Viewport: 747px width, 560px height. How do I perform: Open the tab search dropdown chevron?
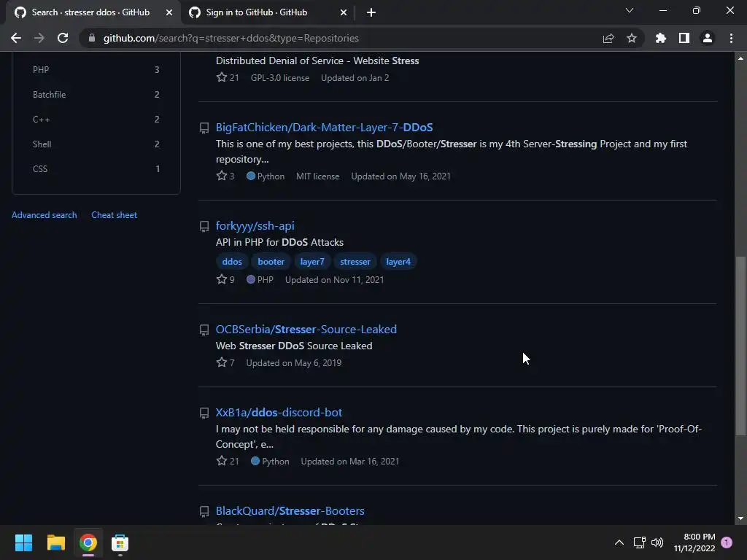pos(630,10)
